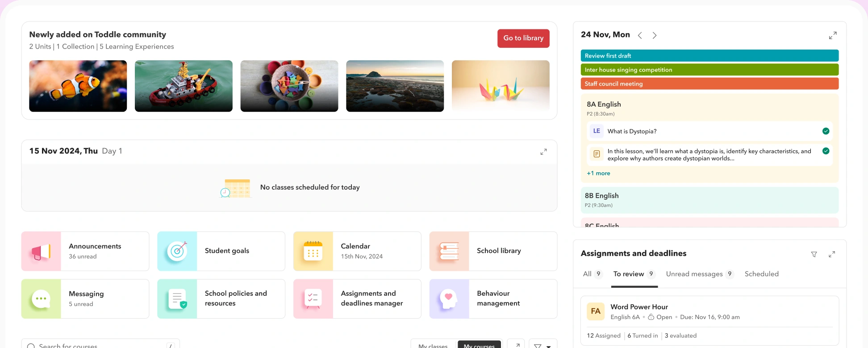
Task: Open Inter house singing competition event
Action: [x=709, y=70]
